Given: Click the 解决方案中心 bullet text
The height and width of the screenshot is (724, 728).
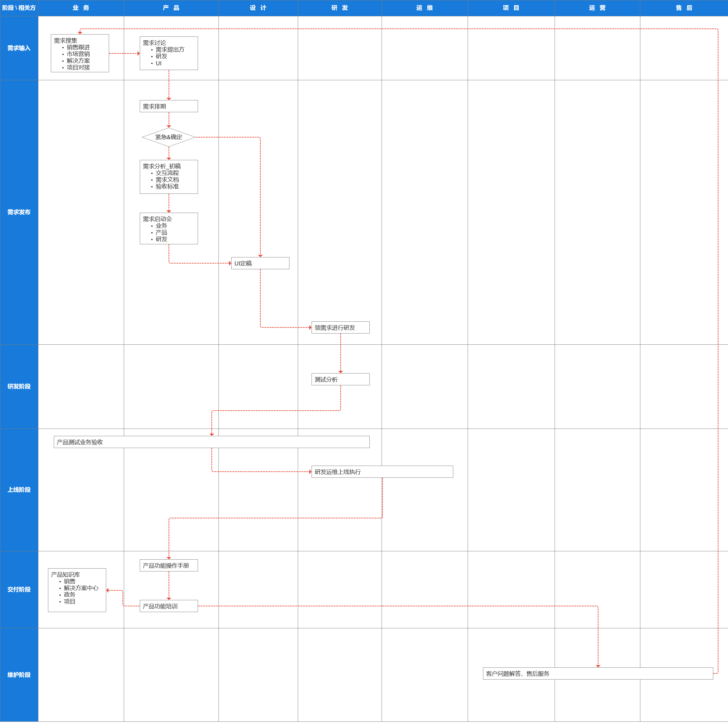Looking at the screenshot, I should pos(81,588).
